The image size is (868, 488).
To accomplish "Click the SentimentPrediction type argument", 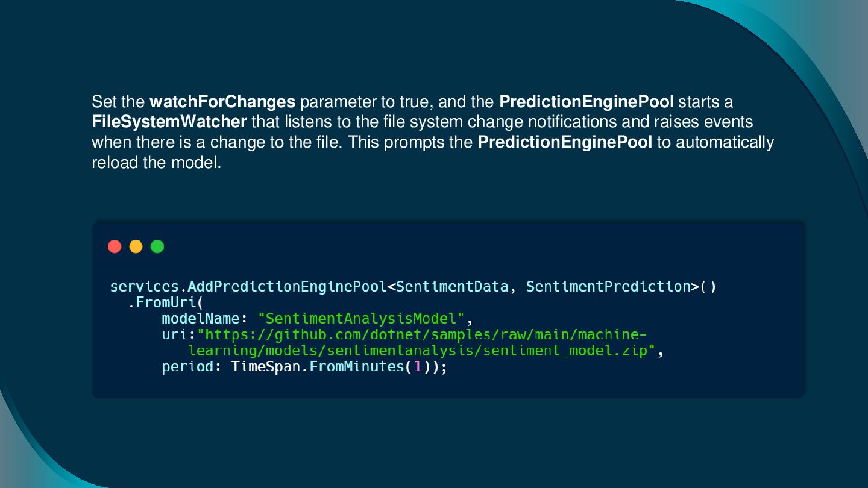I will pyautogui.click(x=608, y=286).
